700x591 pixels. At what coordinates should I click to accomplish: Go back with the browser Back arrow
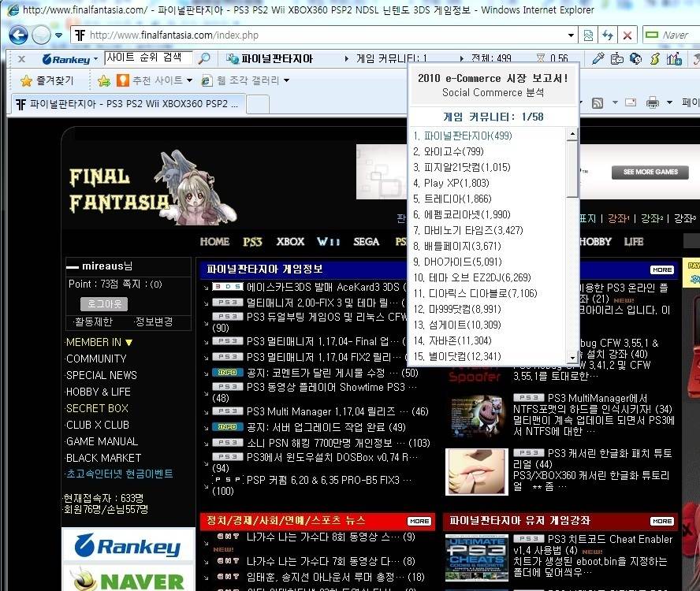pos(18,35)
